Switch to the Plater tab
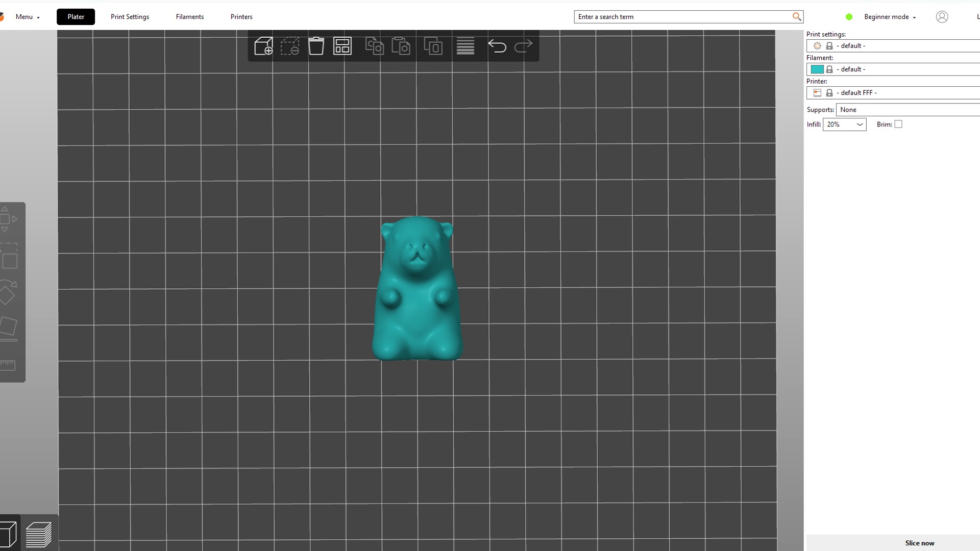The height and width of the screenshot is (551, 980). coord(76,17)
